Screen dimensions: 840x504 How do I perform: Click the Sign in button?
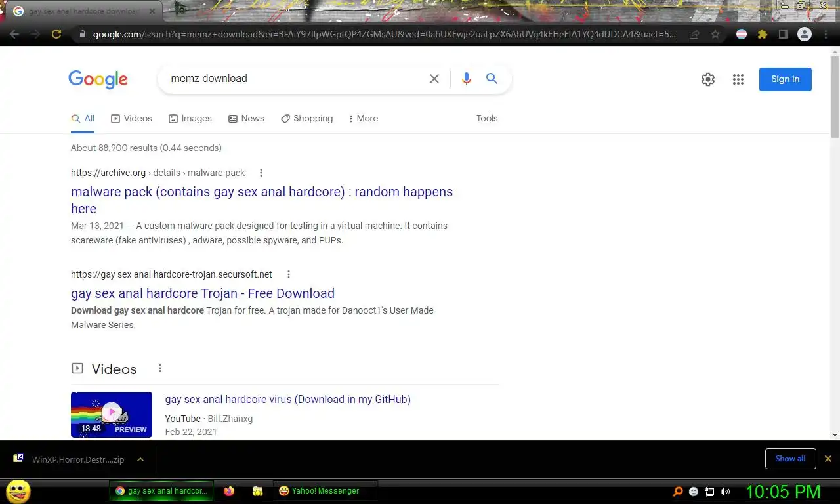click(x=786, y=79)
